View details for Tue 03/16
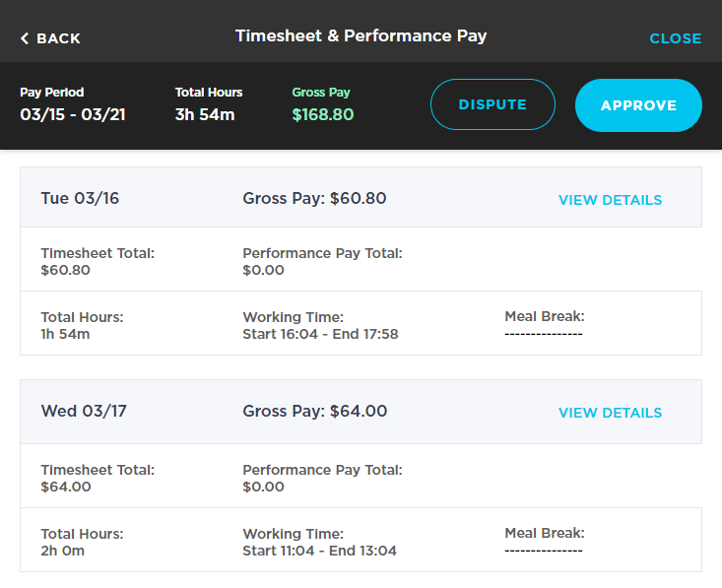 (610, 200)
